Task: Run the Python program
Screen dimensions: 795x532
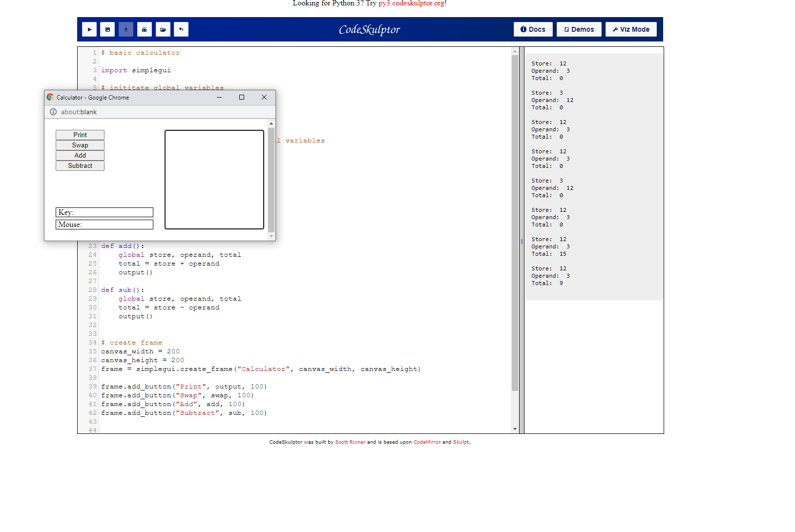Action: click(x=89, y=29)
